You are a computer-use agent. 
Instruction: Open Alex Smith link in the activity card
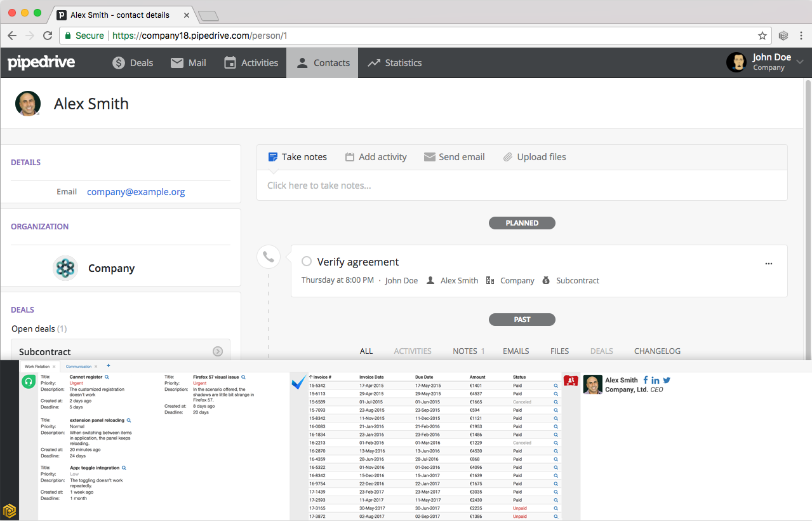[x=459, y=281]
